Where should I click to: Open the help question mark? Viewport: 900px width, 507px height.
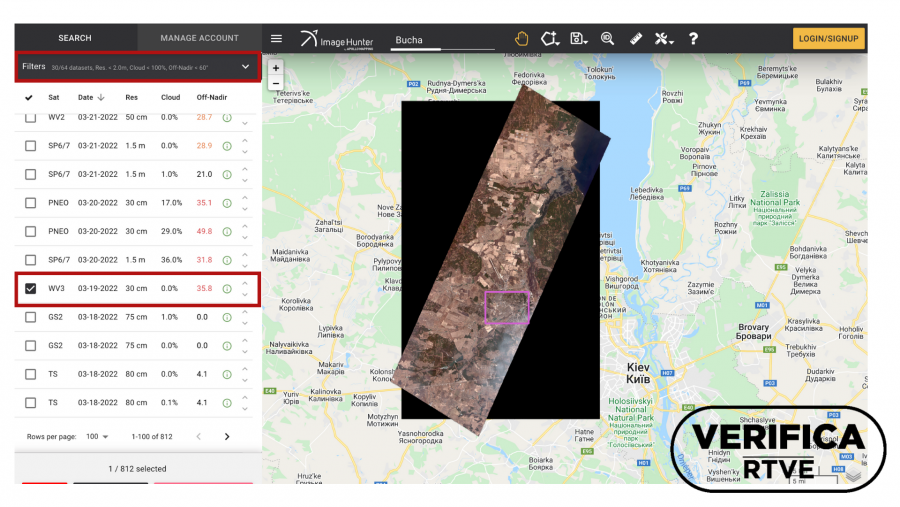[693, 38]
